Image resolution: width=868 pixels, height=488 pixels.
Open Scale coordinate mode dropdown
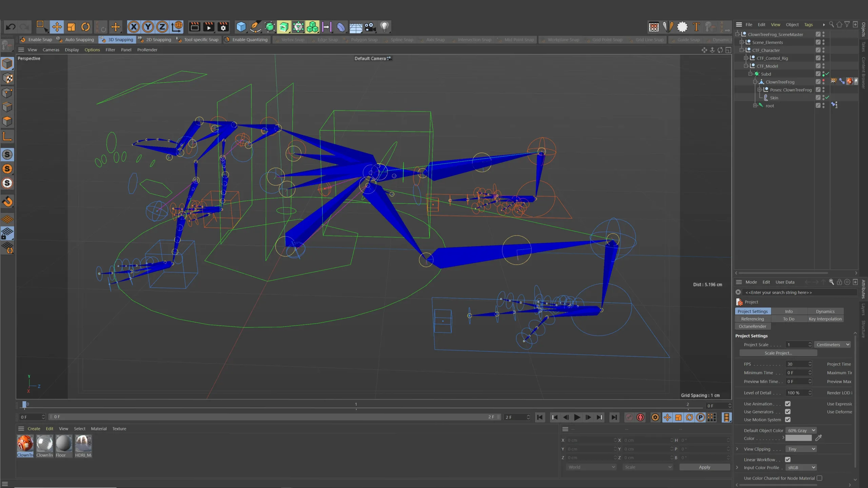click(648, 467)
